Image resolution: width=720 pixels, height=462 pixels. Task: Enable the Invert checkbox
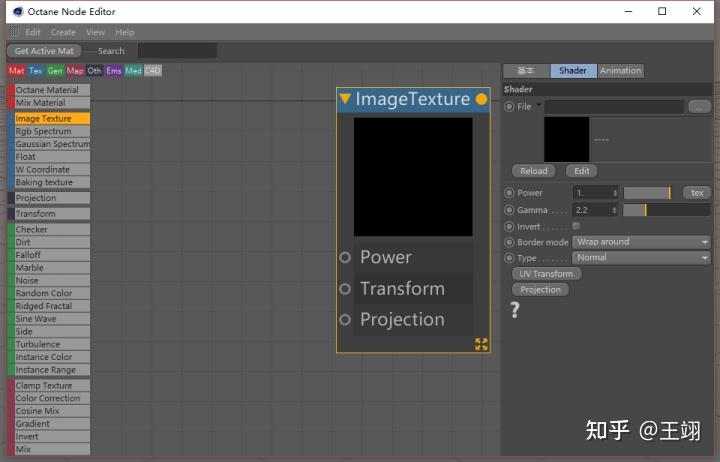pyautogui.click(x=576, y=226)
